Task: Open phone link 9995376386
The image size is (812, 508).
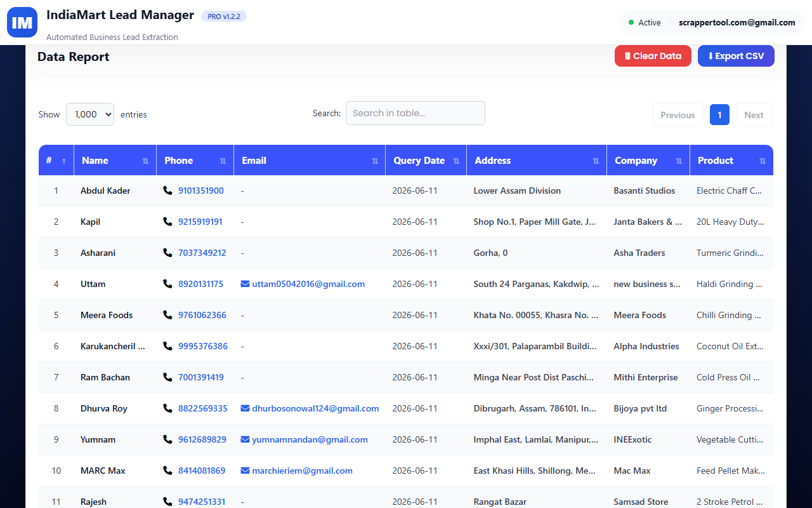Action: 203,346
